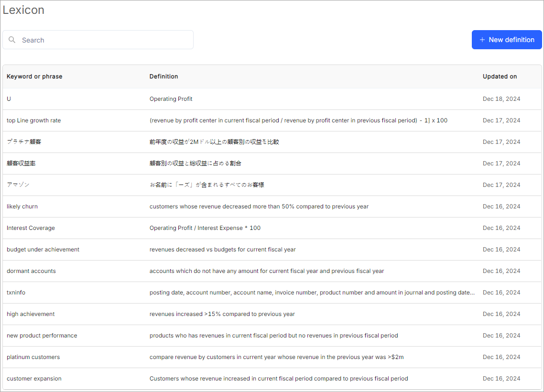Image resolution: width=544 pixels, height=392 pixels.
Task: Click the magnifying glass search icon
Action: (12, 40)
